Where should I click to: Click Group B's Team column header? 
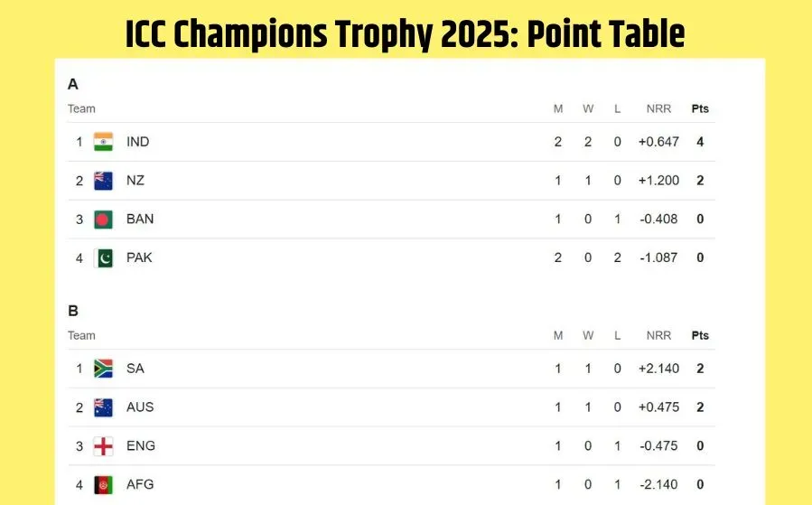point(81,335)
